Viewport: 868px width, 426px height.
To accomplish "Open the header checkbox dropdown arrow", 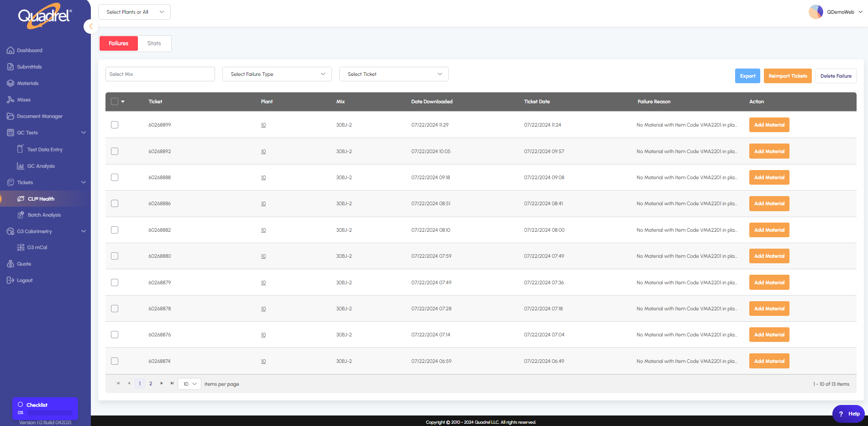I will [123, 102].
